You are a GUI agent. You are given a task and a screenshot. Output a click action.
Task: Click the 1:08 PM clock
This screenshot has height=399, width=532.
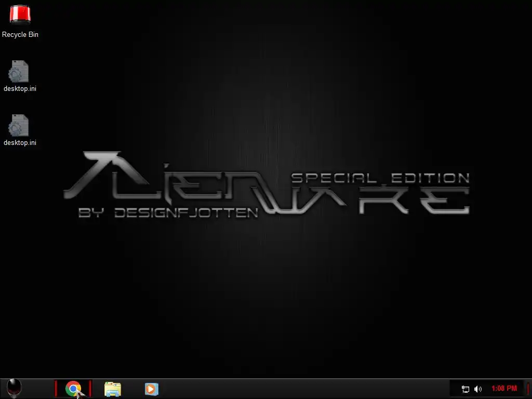tap(504, 389)
